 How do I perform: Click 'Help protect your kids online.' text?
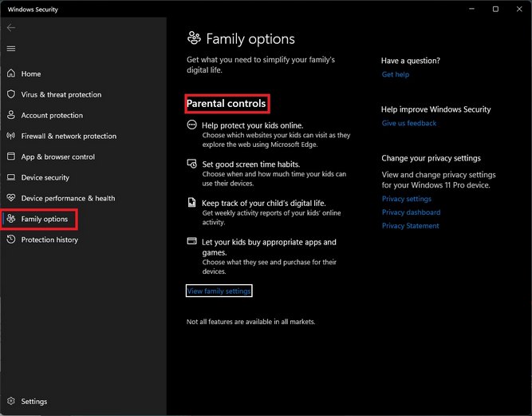pyautogui.click(x=252, y=125)
